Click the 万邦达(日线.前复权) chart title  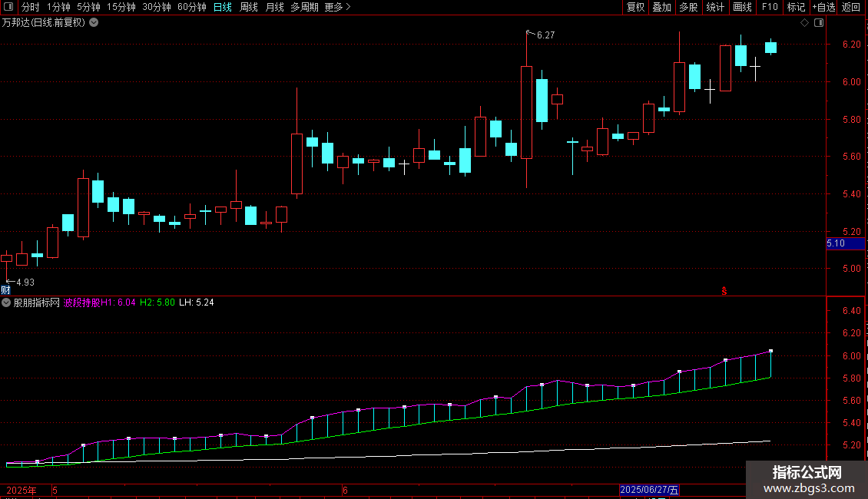pyautogui.click(x=43, y=23)
